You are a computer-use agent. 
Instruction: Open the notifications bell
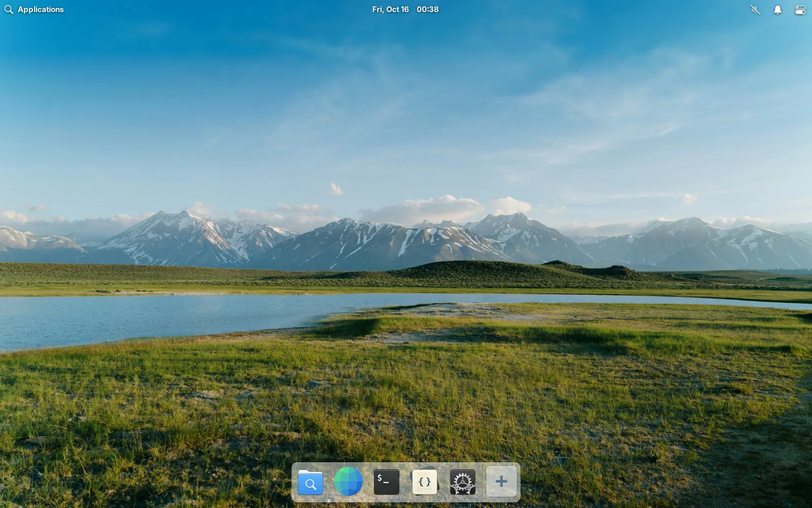click(777, 10)
